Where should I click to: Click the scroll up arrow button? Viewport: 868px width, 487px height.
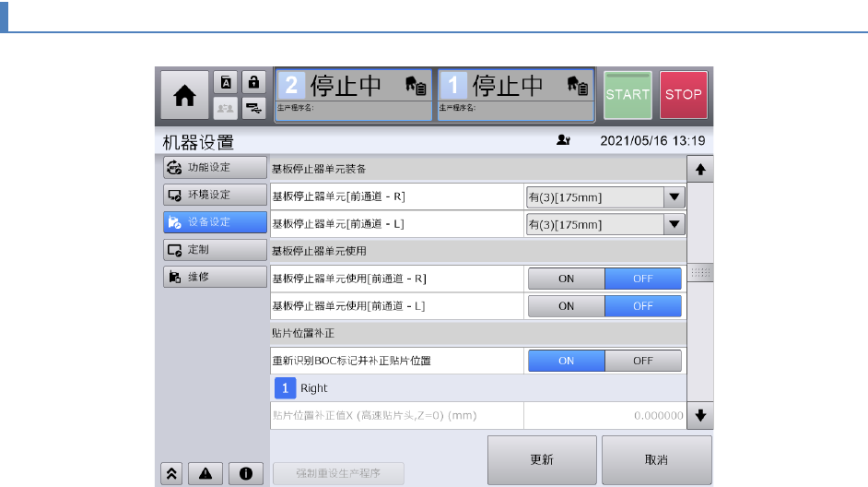coord(700,170)
